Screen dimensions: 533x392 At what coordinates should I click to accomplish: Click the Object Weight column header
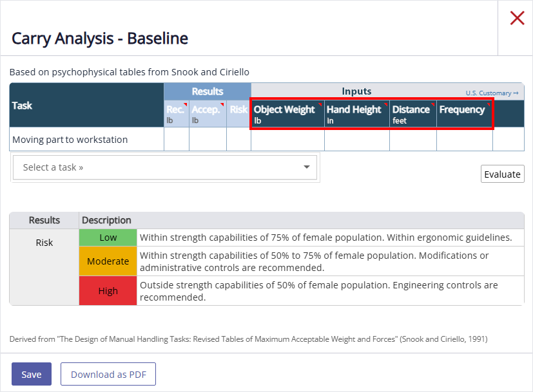click(287, 114)
